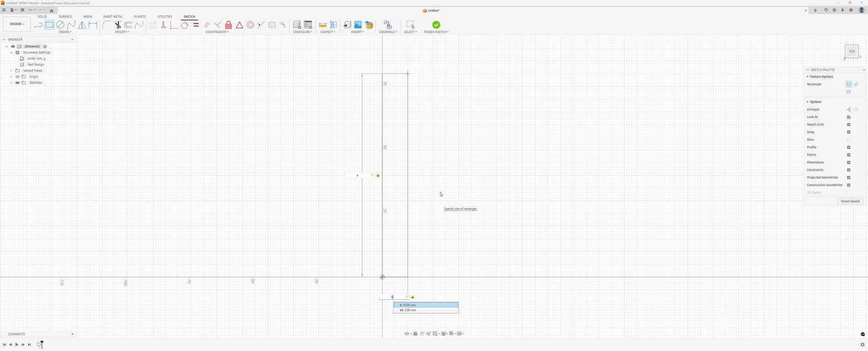The image size is (868, 351).
Task: Toggle the Profile checkbox
Action: pos(849,147)
